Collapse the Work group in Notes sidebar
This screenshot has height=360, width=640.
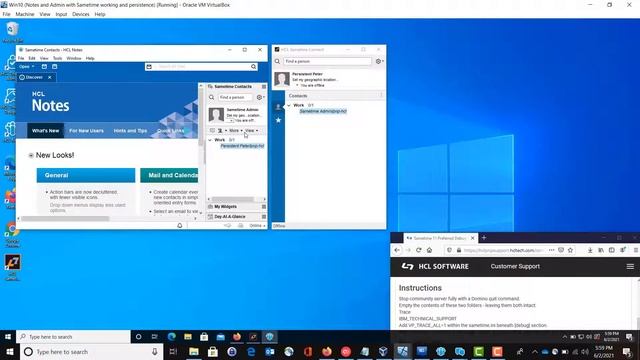point(210,140)
